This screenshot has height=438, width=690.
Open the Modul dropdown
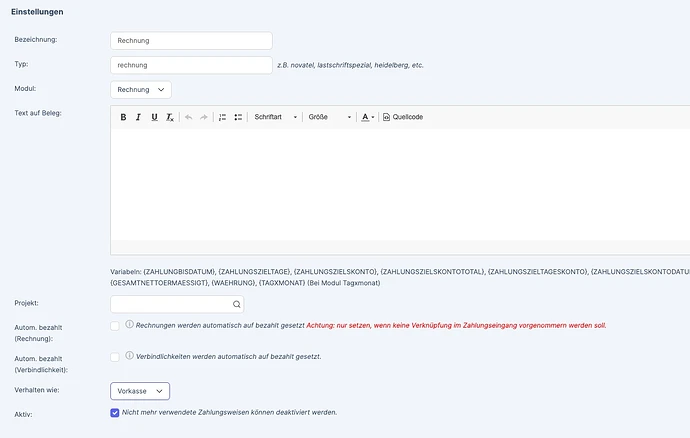pos(141,90)
